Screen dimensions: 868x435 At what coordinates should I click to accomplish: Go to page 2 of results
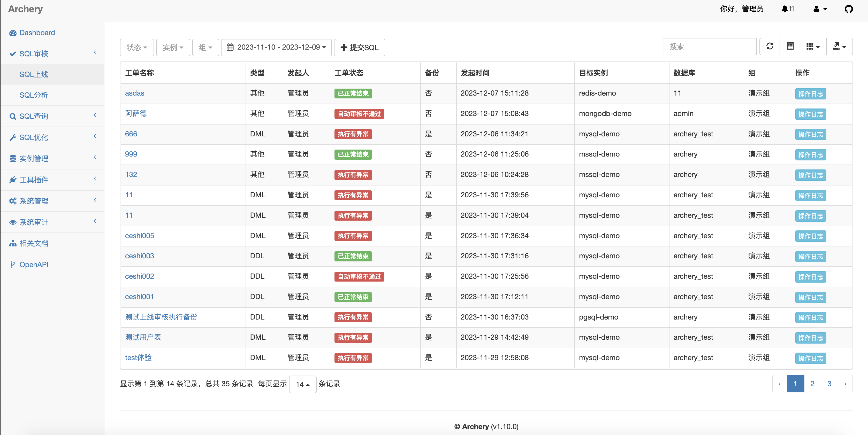(x=812, y=384)
